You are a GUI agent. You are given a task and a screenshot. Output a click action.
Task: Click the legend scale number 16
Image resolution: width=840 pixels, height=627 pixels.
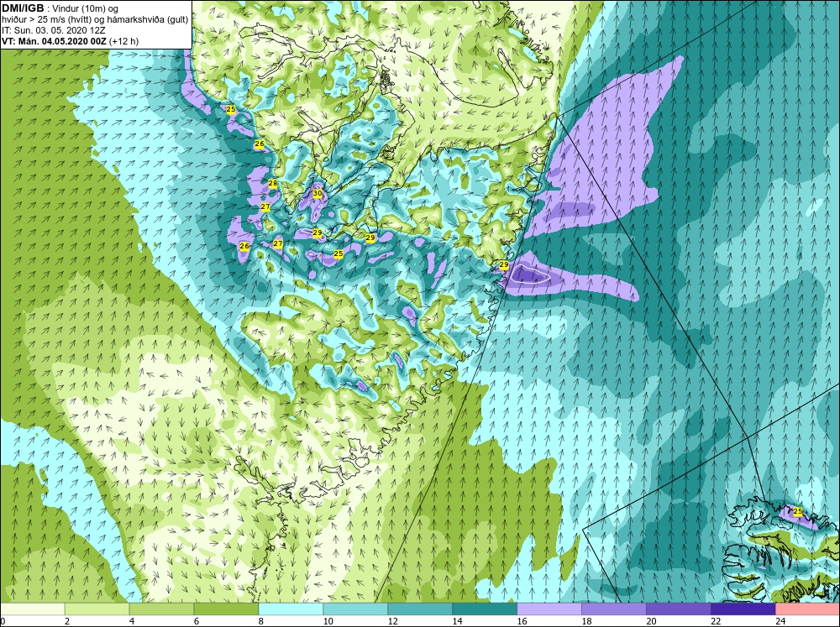(x=522, y=621)
